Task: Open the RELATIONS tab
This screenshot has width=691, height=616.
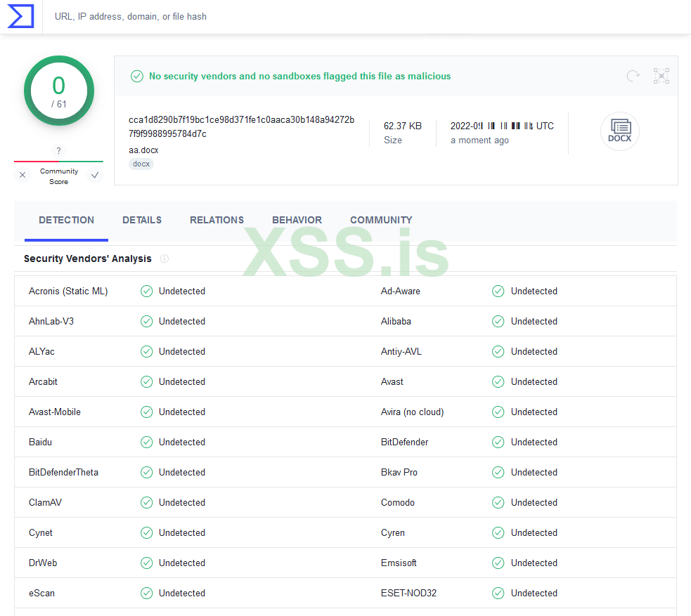Action: click(x=217, y=220)
